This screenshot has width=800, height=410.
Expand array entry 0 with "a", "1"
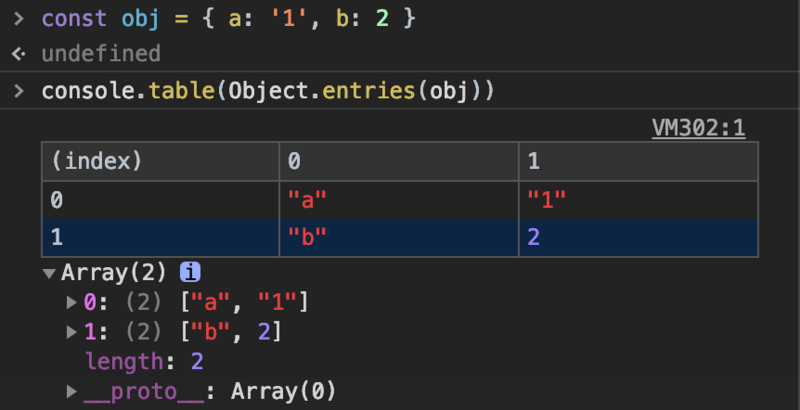pyautogui.click(x=72, y=302)
